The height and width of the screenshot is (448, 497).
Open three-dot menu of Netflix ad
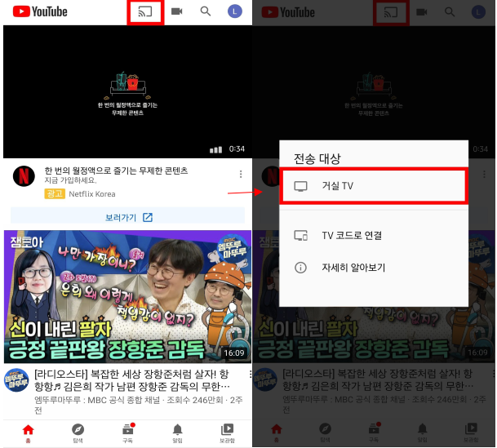(241, 174)
